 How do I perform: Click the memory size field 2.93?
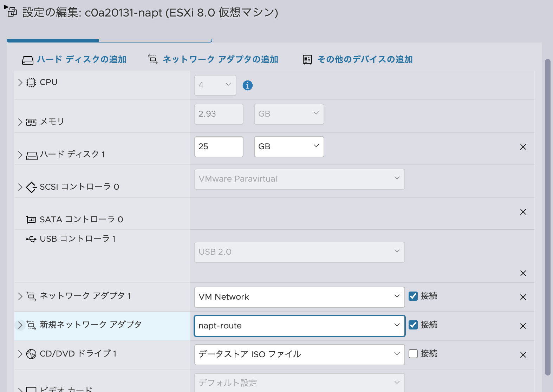(219, 114)
